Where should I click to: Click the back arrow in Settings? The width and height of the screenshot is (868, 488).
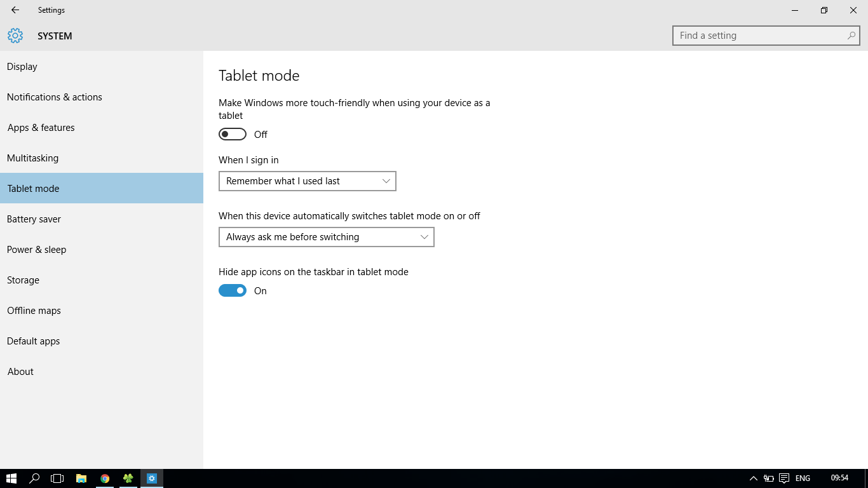[x=15, y=10]
